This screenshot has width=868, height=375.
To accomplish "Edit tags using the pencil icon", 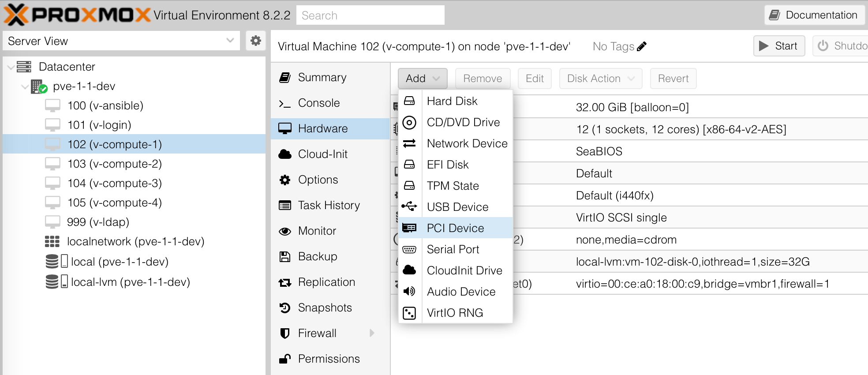I will [642, 46].
